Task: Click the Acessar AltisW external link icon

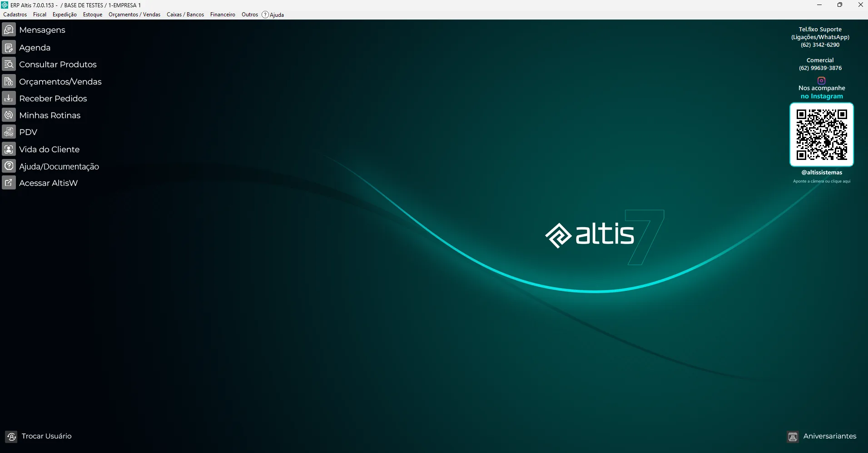Action: [x=9, y=183]
